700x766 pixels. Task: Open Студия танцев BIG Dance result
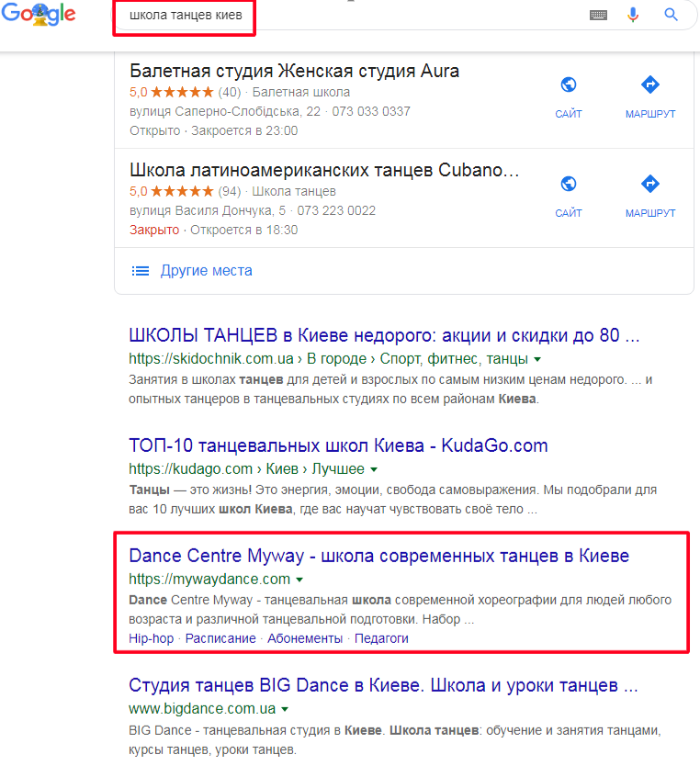(383, 685)
